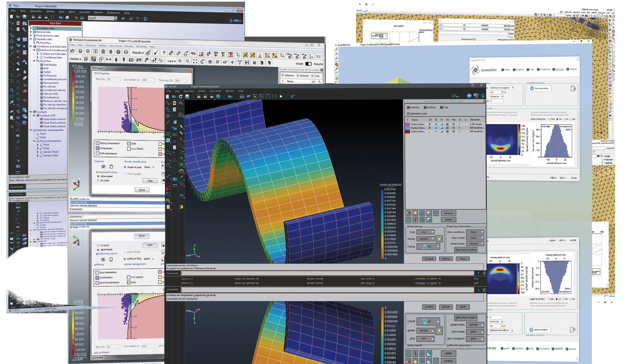Toggle the Model/Results switch in Stampack
Image resolution: width=623 pixels, height=364 pixels.
pos(308,64)
